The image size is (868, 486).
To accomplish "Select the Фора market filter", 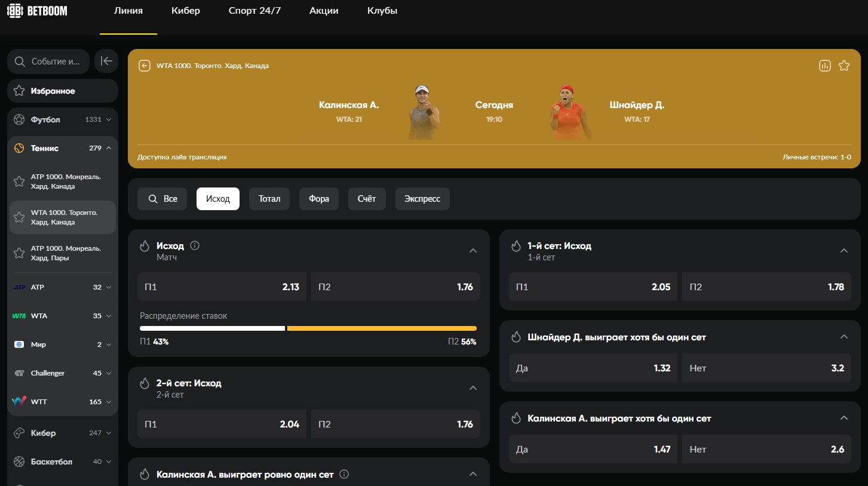I will 319,199.
